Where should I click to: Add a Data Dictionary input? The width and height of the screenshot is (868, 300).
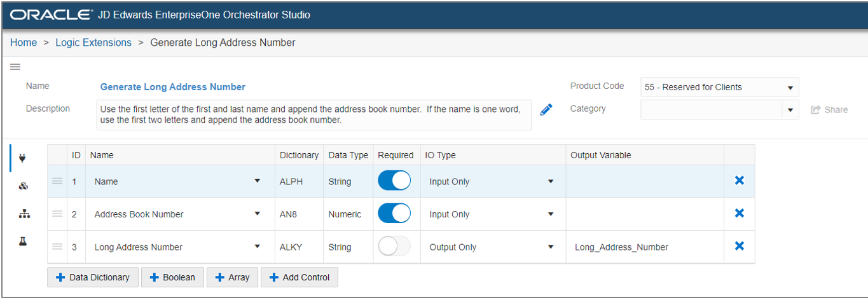pyautogui.click(x=93, y=277)
